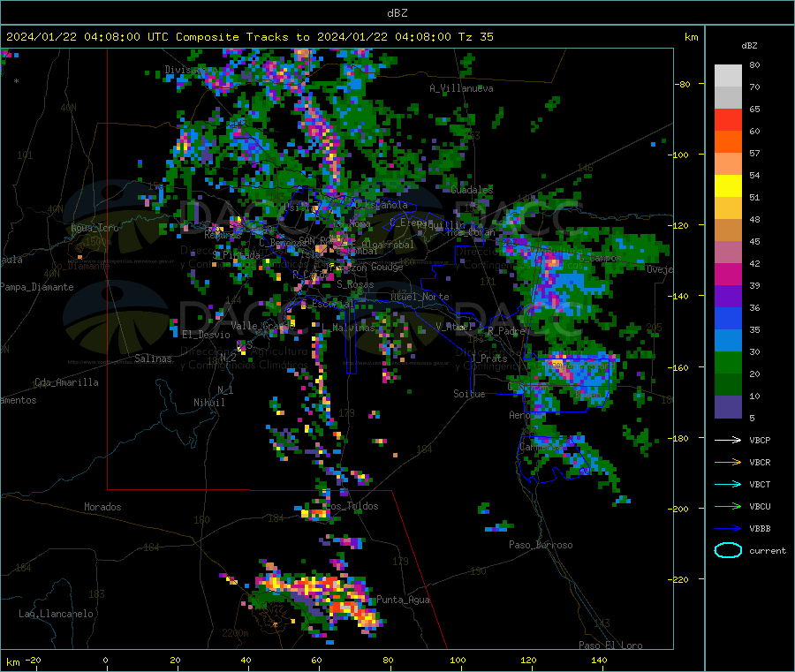Select the bright yellow 51-54 dBZ swatch

(728, 186)
